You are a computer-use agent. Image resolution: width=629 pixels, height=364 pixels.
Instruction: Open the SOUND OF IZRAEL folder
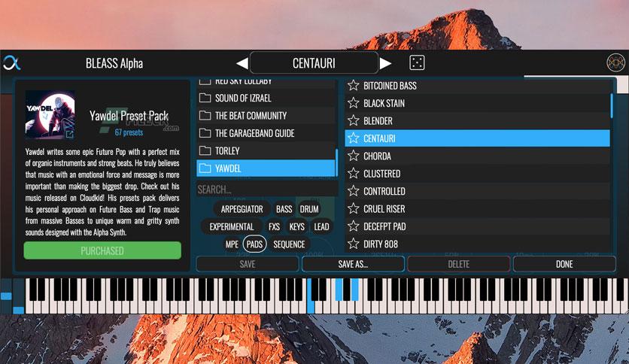click(266, 98)
